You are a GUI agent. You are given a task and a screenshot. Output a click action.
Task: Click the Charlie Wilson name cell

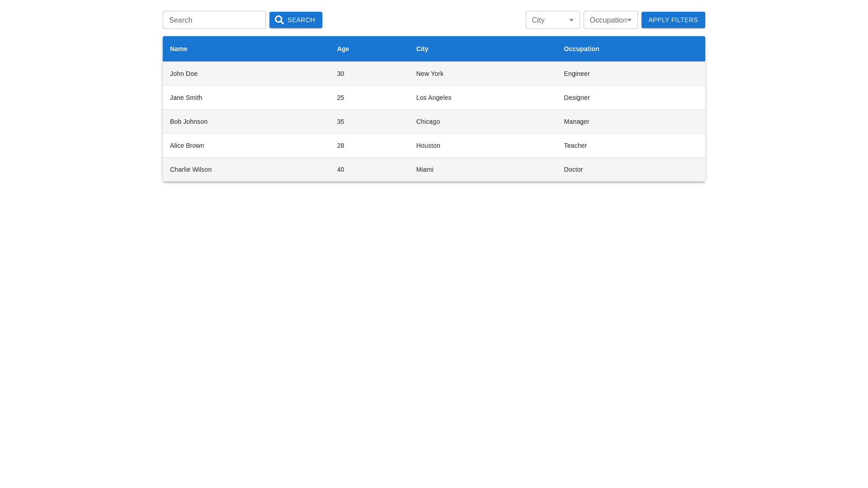(x=190, y=169)
